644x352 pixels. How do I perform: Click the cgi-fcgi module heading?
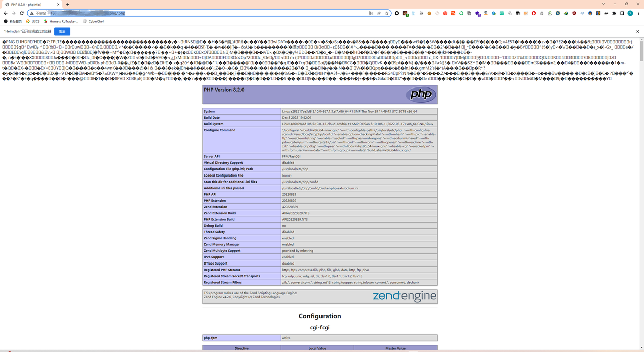320,327
